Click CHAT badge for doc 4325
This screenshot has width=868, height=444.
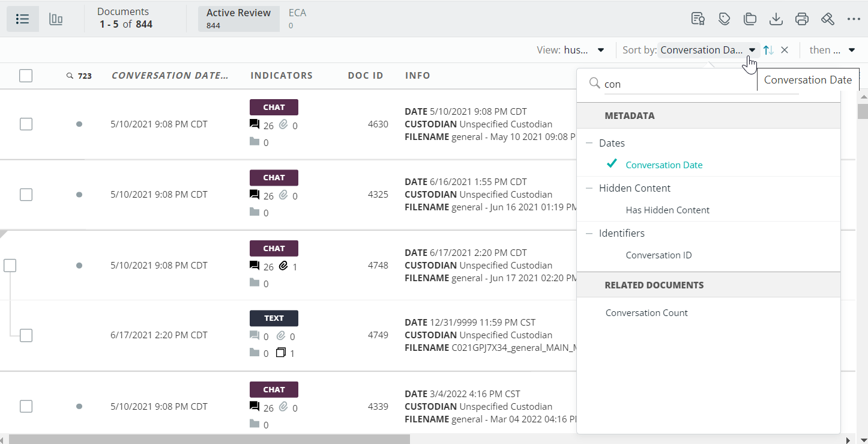point(274,178)
